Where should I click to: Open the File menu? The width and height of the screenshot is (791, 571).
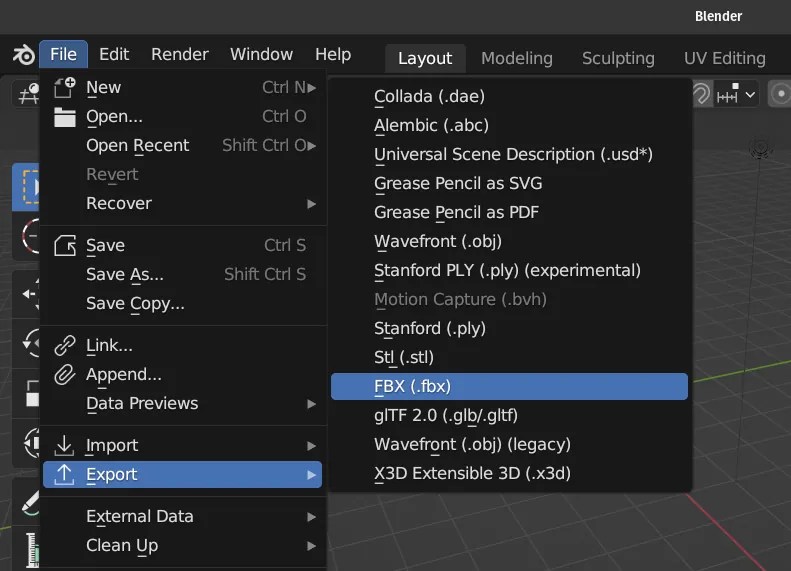pyautogui.click(x=64, y=54)
